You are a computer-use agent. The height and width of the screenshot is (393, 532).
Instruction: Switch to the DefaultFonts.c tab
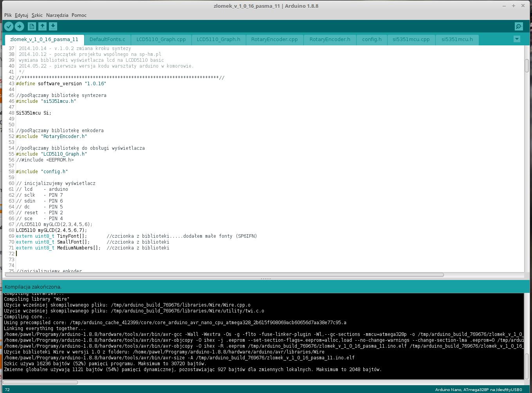tap(107, 39)
